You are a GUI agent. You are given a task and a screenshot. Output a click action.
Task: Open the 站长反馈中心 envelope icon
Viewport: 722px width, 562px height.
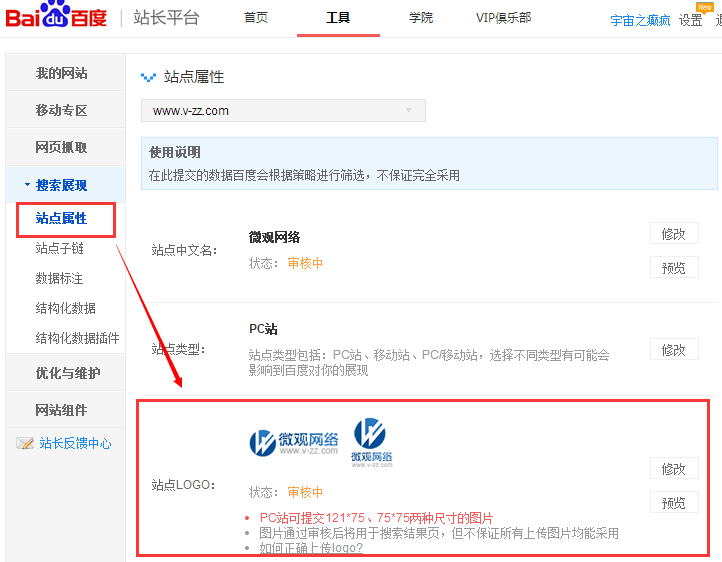25,443
